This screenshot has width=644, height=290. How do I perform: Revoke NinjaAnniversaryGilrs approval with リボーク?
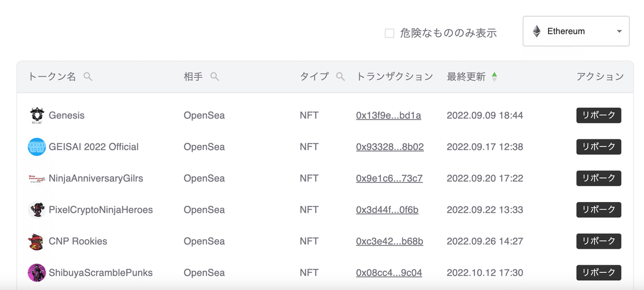pyautogui.click(x=598, y=179)
